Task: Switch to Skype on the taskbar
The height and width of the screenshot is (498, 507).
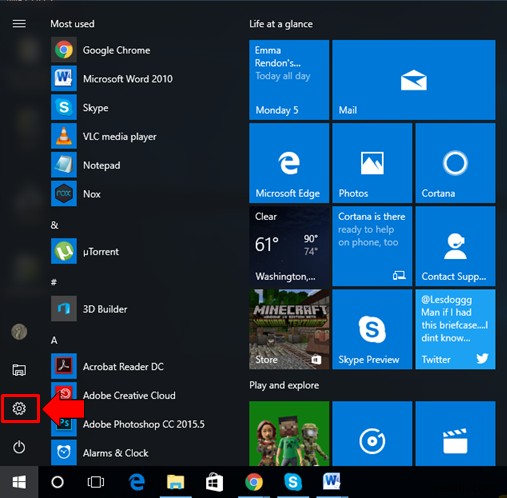Action: coord(293,482)
